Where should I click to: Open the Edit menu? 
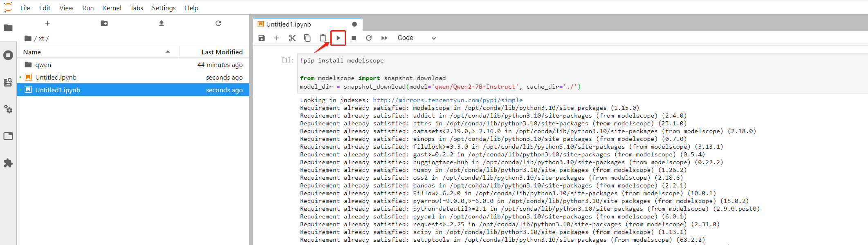click(45, 8)
